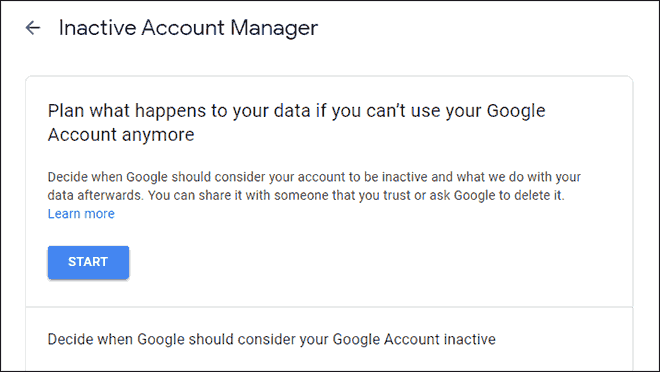This screenshot has width=660, height=372.
Task: Click the word 'Inactive' in the page title
Action: pos(98,28)
